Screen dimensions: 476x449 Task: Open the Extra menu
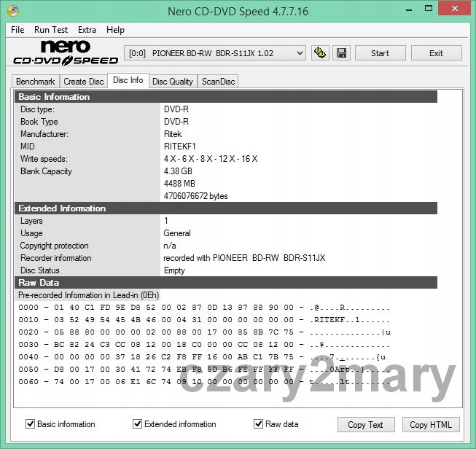click(87, 30)
